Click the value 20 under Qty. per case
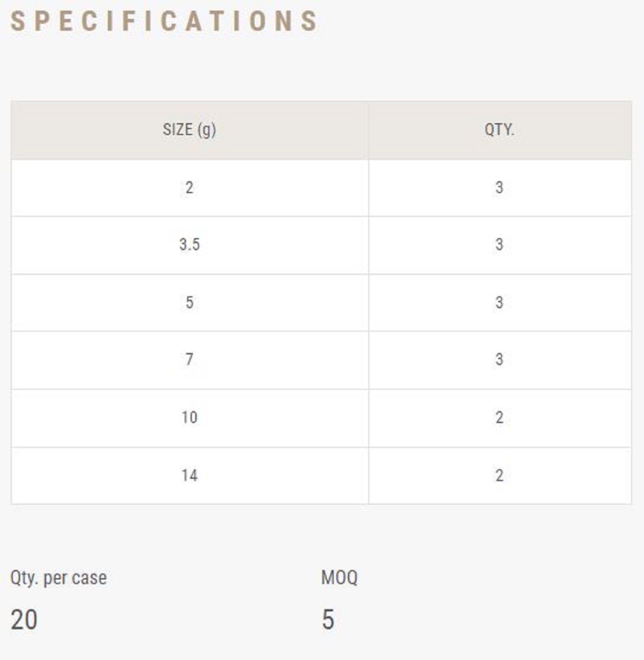The image size is (644, 660). click(24, 619)
